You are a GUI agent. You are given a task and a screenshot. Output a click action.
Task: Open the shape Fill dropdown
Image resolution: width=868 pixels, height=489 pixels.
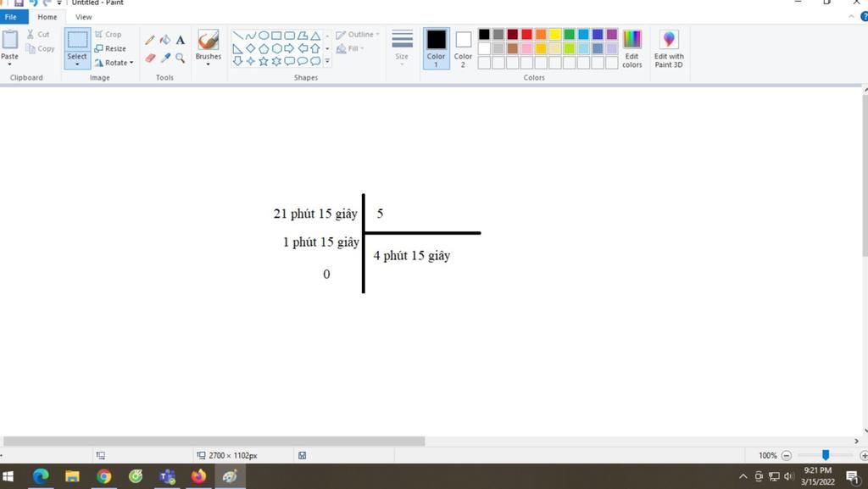tap(350, 48)
